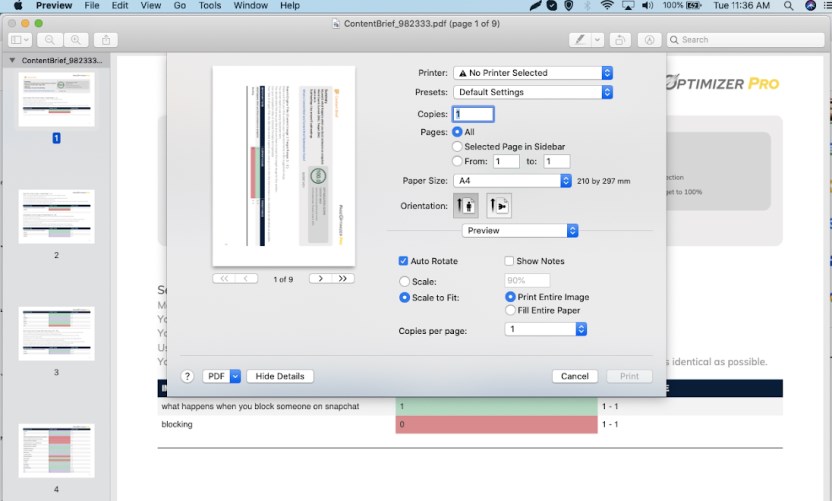Screen dimensions: 832x501
Task: Click the 'blocking' keyword row text
Action: coord(177,424)
